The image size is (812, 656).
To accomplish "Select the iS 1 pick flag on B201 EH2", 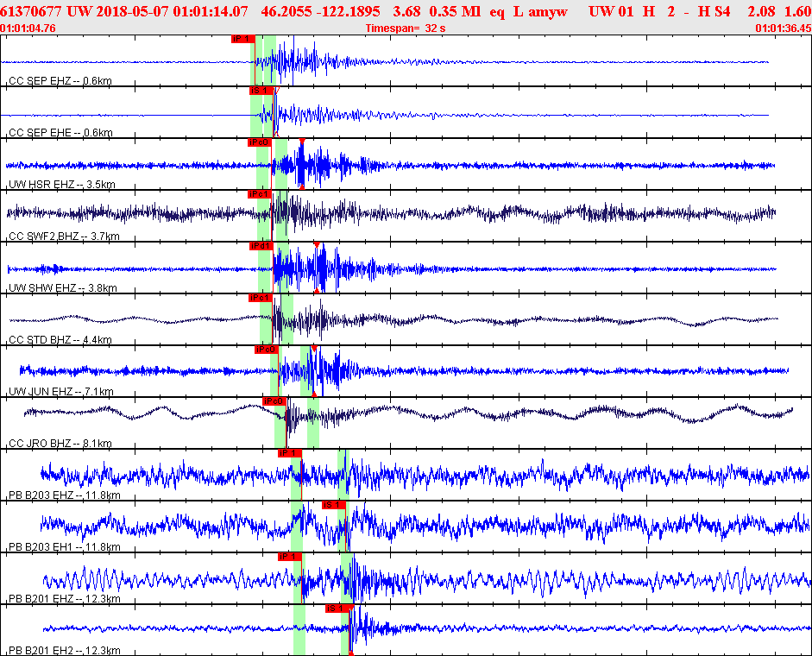I will (337, 609).
